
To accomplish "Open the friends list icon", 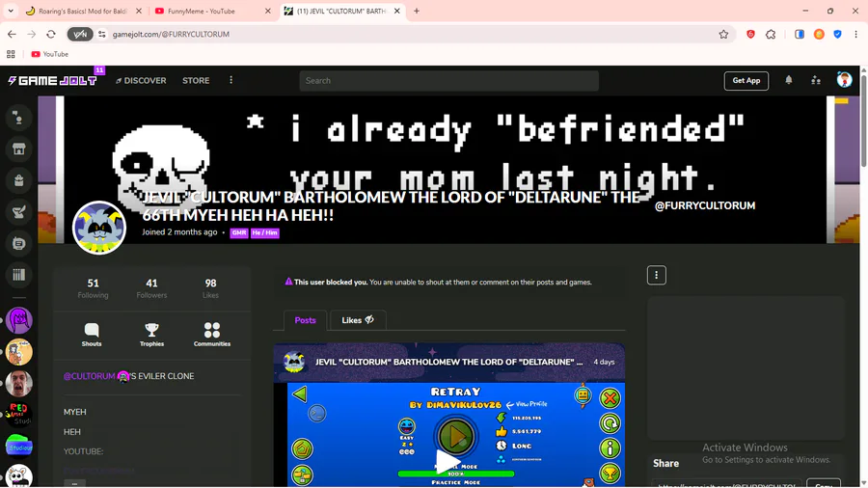I will [x=816, y=80].
